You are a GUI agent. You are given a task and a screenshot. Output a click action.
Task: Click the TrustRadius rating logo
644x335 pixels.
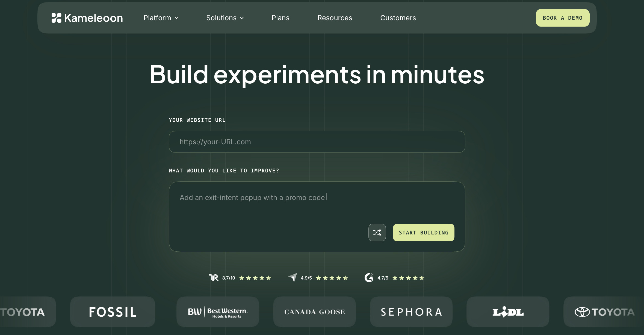214,278
